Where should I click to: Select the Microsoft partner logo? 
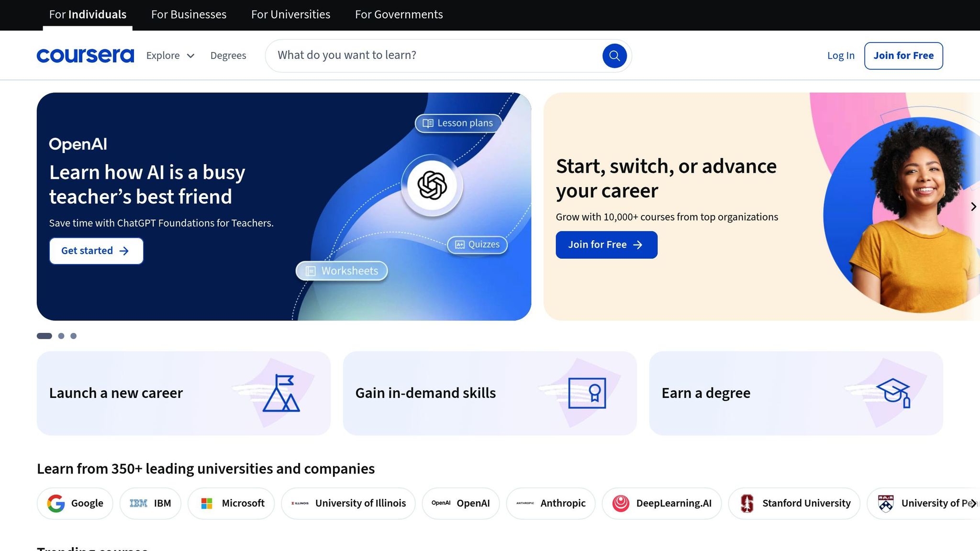point(207,503)
